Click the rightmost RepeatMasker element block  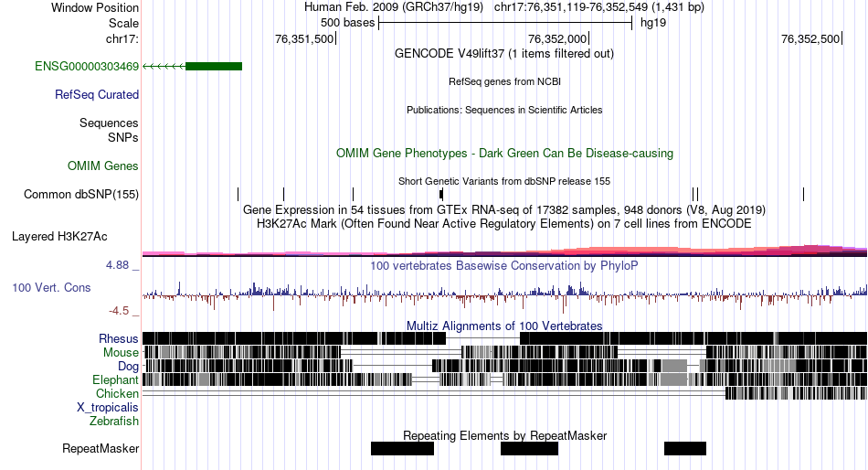point(685,448)
